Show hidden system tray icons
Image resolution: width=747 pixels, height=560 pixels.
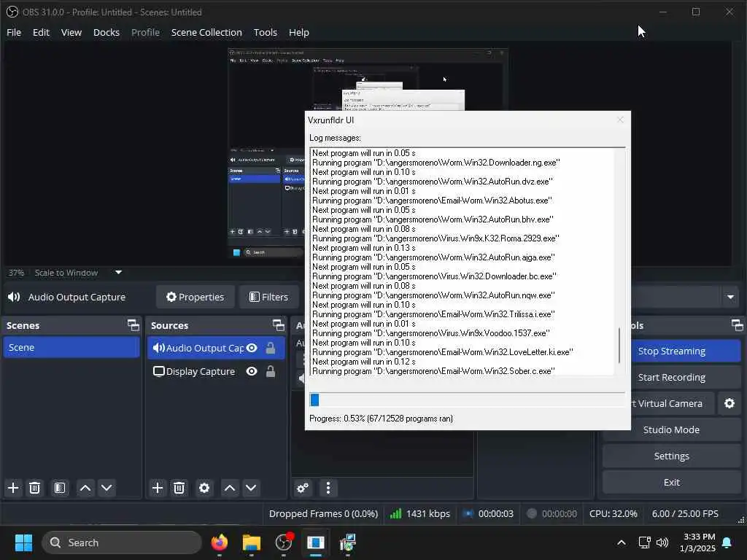(622, 542)
